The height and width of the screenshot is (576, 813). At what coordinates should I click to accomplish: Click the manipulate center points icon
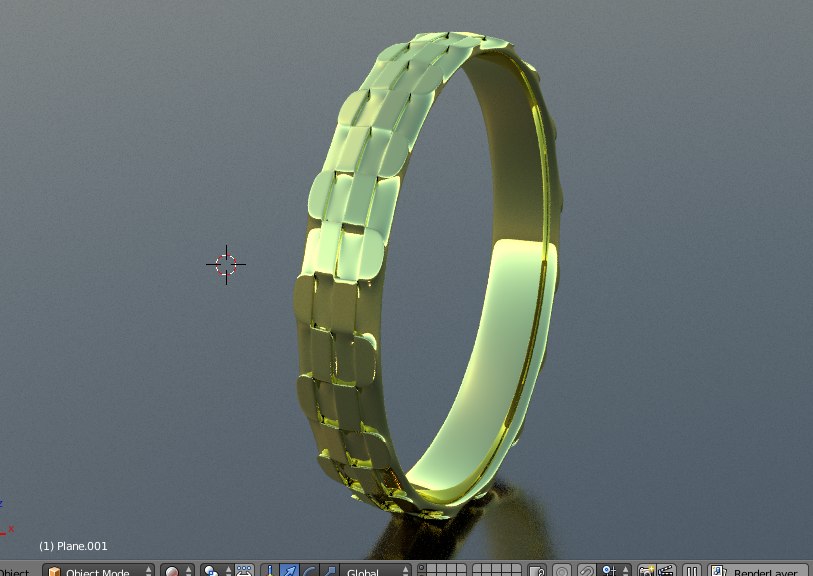243,572
